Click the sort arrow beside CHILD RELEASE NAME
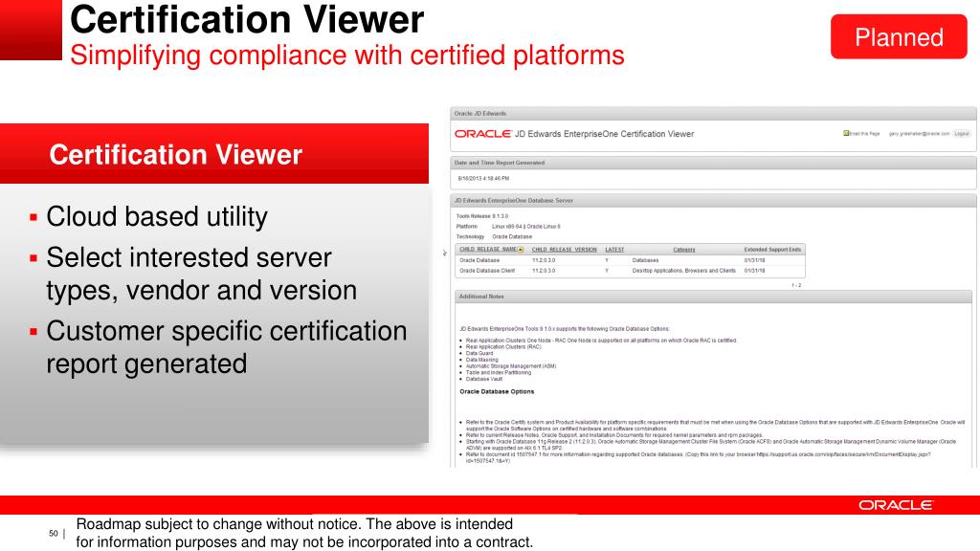980x551 pixels. coord(521,250)
